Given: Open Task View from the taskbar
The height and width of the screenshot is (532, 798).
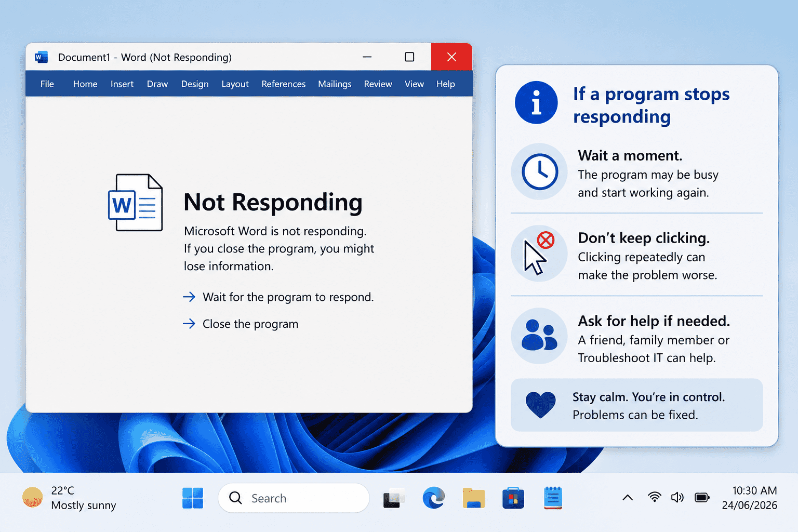Looking at the screenshot, I should [x=394, y=499].
